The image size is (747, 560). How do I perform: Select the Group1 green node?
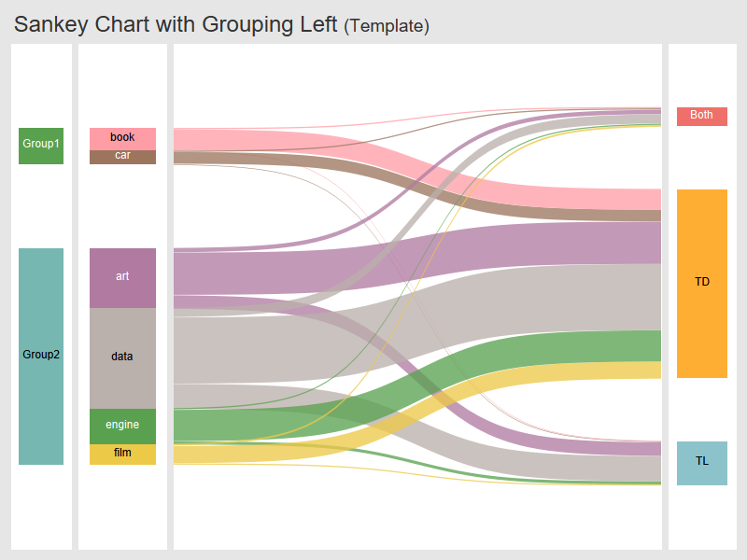pyautogui.click(x=40, y=145)
